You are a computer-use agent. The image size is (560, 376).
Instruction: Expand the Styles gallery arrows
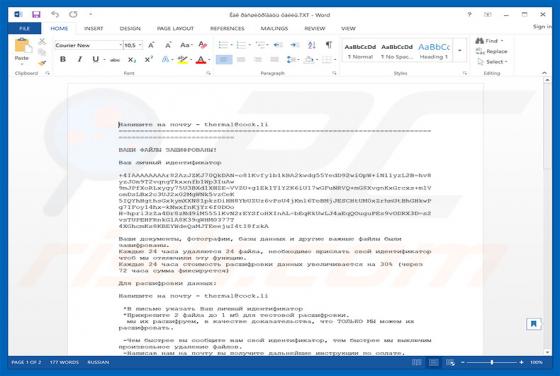pyautogui.click(x=460, y=51)
